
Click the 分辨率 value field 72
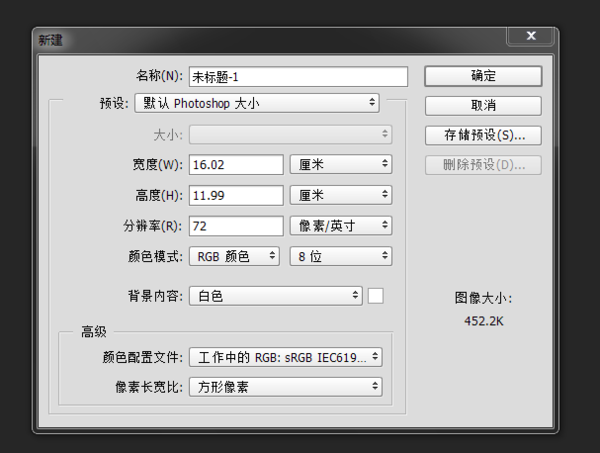pyautogui.click(x=236, y=226)
